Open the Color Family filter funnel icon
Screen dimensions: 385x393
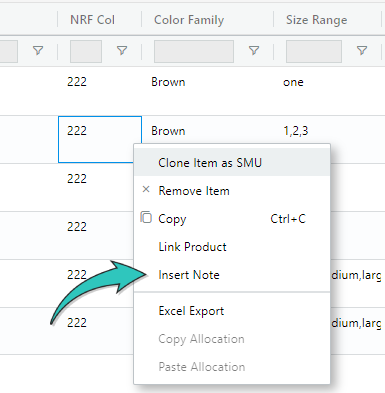(x=254, y=51)
